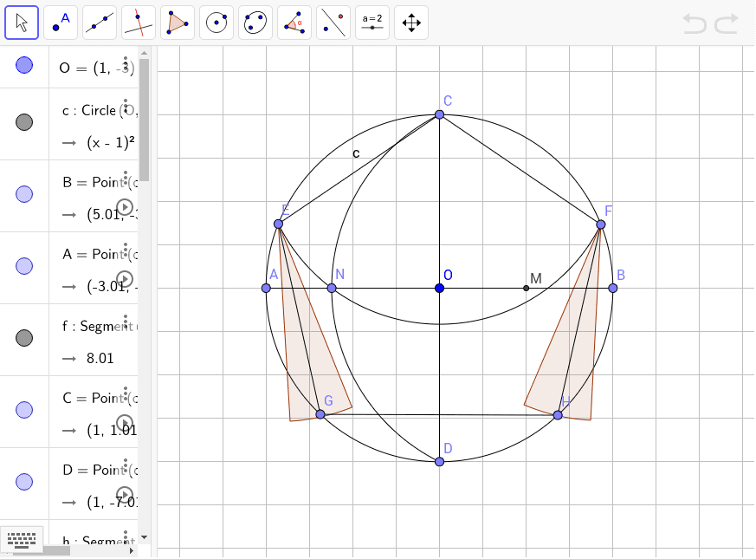The height and width of the screenshot is (559, 756).
Task: Click point A on the diameter
Action: tap(266, 289)
